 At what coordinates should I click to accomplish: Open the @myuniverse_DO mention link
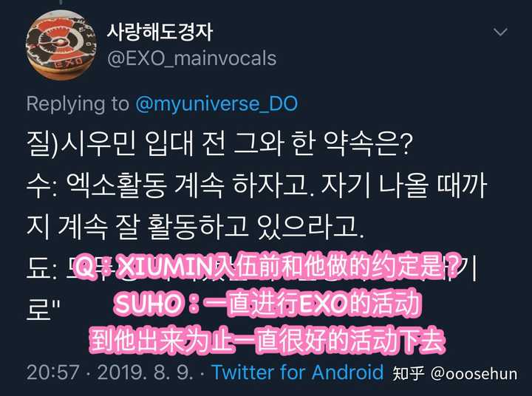[x=216, y=104]
